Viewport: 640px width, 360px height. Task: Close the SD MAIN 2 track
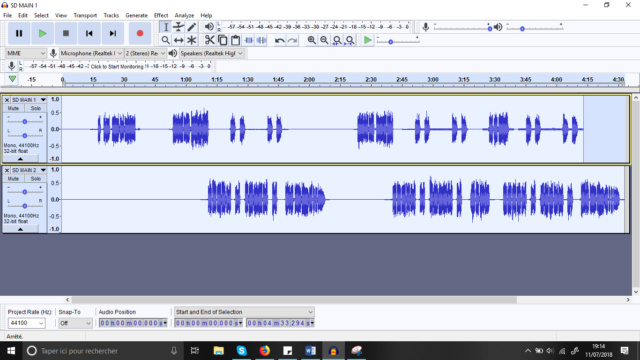point(7,170)
